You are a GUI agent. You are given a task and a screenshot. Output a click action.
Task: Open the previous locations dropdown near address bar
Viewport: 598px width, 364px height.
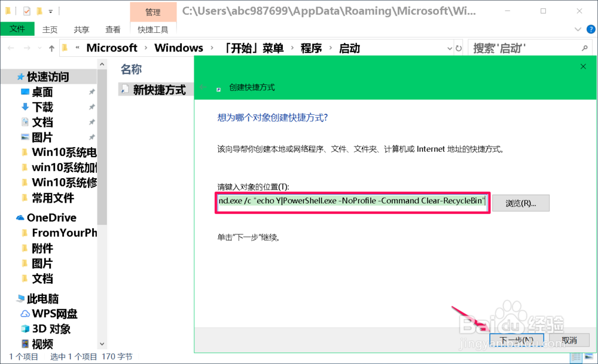[450, 47]
